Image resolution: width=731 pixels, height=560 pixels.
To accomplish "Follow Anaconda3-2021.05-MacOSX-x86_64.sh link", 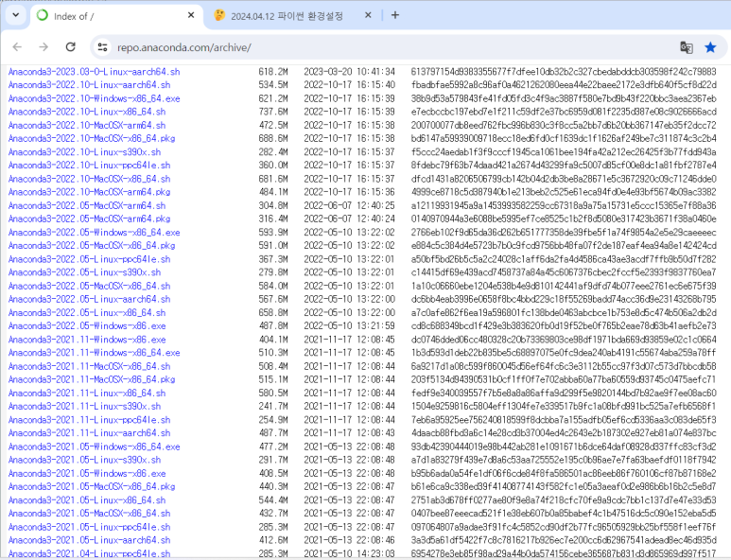I will coord(89,514).
